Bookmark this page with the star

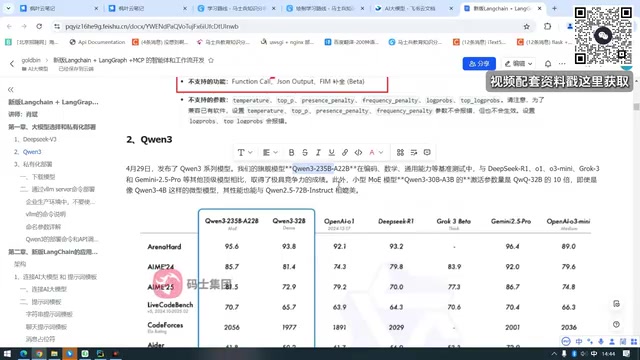pos(527,26)
